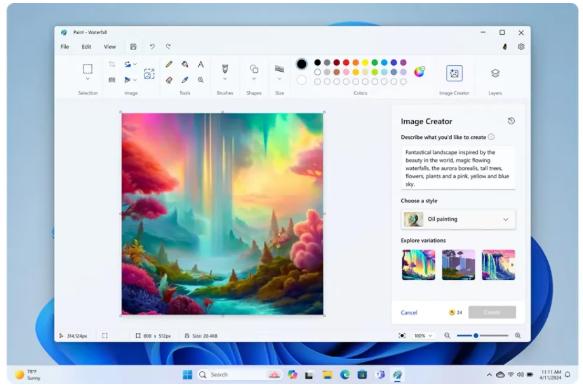Screen dimensions: 583x390
Task: Select the Pencil tool
Action: [x=169, y=65]
